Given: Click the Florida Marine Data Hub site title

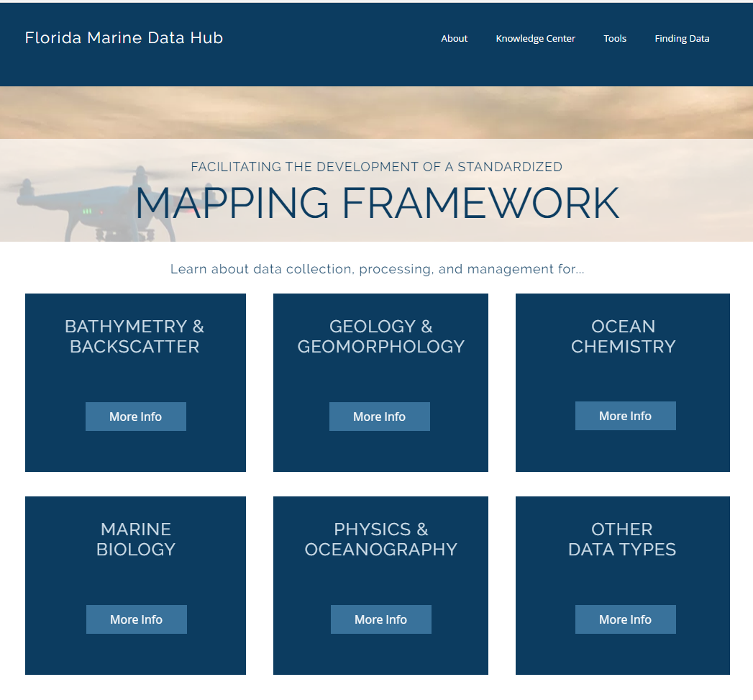Looking at the screenshot, I should pyautogui.click(x=124, y=37).
